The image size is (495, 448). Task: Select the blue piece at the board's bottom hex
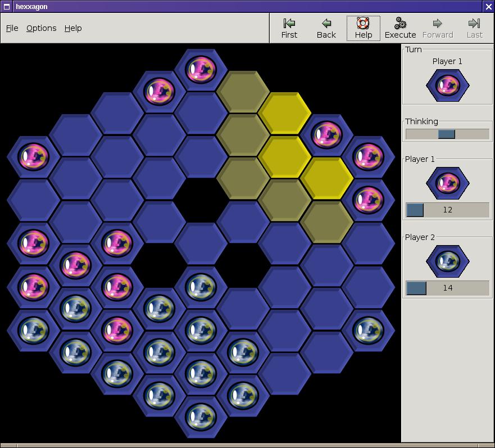click(x=201, y=417)
